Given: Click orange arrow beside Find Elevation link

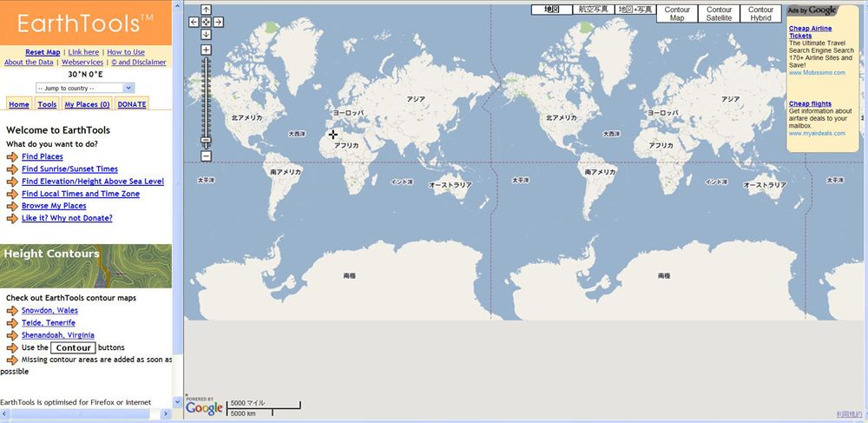Looking at the screenshot, I should tap(12, 182).
